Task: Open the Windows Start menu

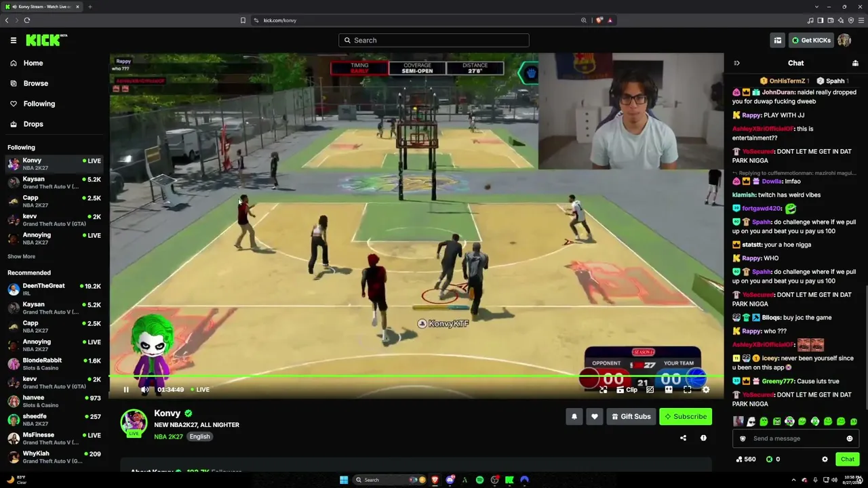Action: (344, 481)
